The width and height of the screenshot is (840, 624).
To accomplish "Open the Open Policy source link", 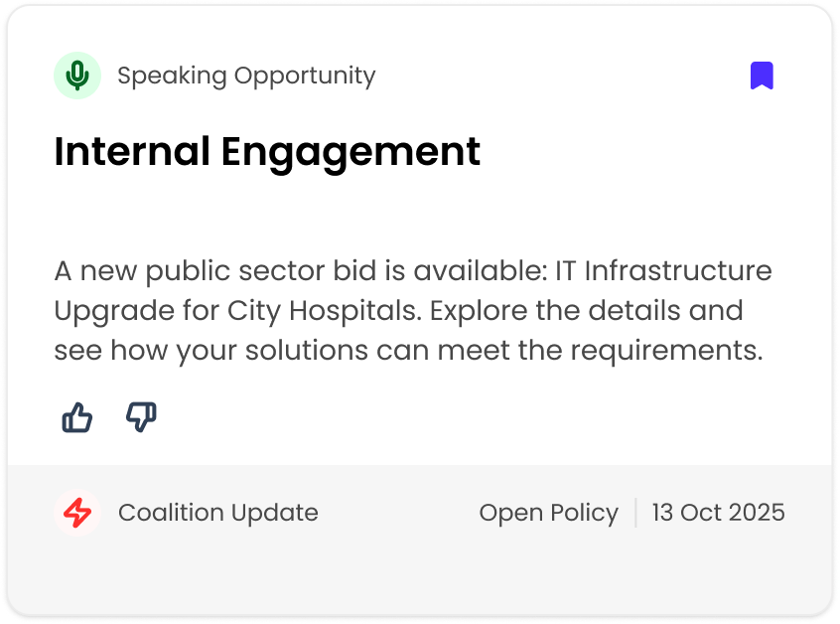I will (548, 513).
